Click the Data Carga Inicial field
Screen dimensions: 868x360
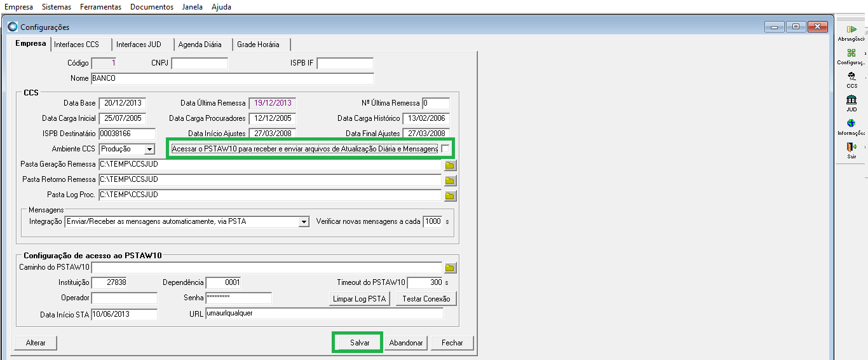point(123,118)
